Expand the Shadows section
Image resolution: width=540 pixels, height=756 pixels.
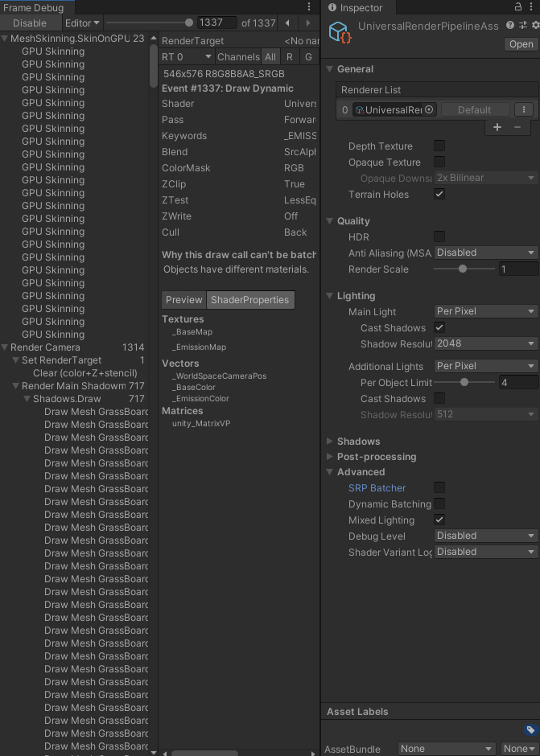click(x=358, y=442)
